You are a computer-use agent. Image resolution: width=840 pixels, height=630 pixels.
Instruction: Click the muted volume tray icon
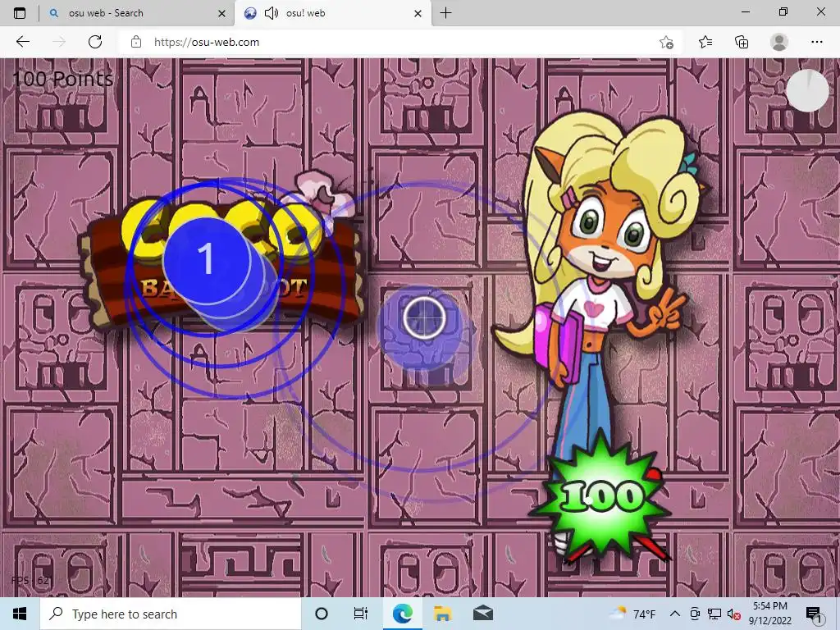click(734, 614)
